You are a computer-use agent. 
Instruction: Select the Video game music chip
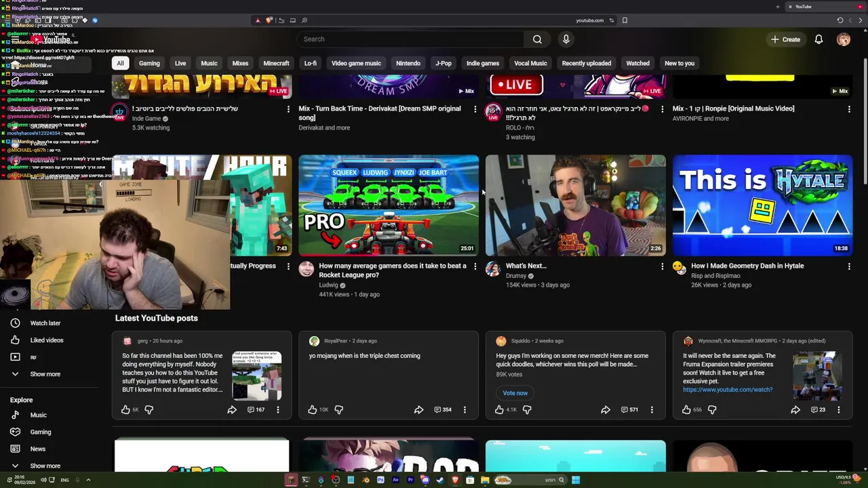click(356, 63)
